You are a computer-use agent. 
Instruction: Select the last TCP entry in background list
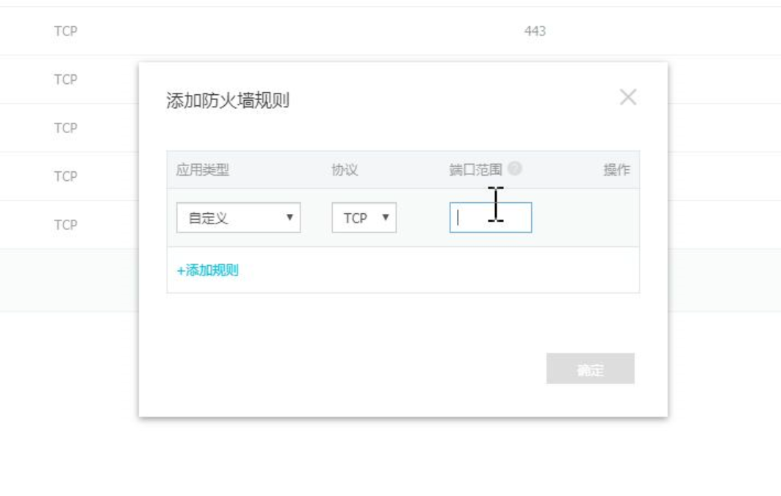(x=66, y=225)
